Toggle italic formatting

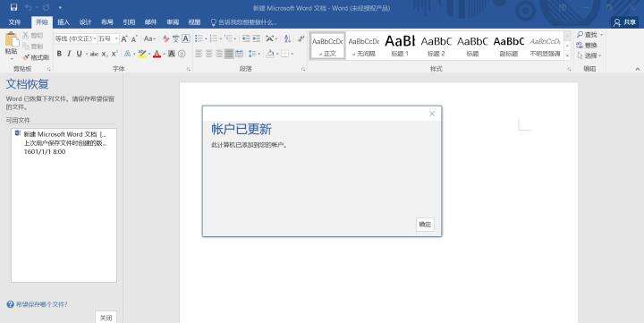click(69, 54)
